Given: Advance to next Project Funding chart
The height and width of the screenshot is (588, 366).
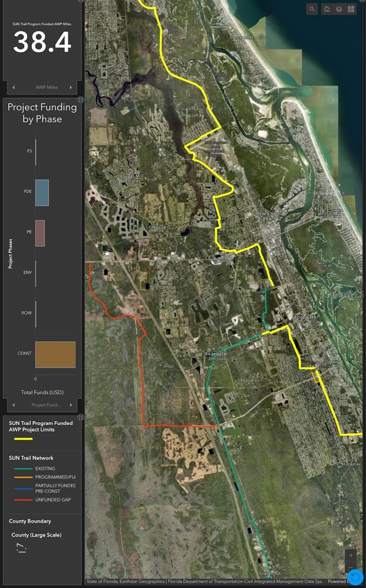Looking at the screenshot, I should pyautogui.click(x=71, y=405).
